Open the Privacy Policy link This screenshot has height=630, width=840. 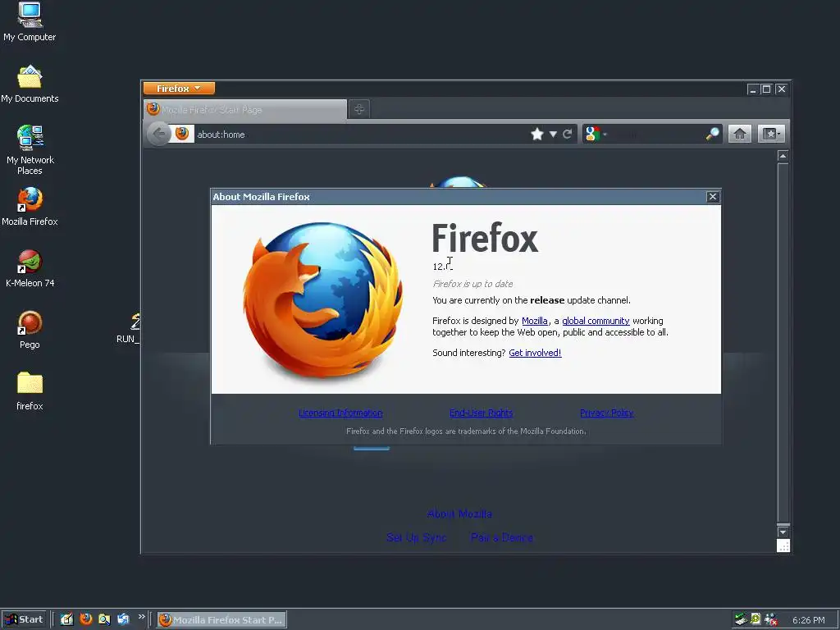click(606, 413)
